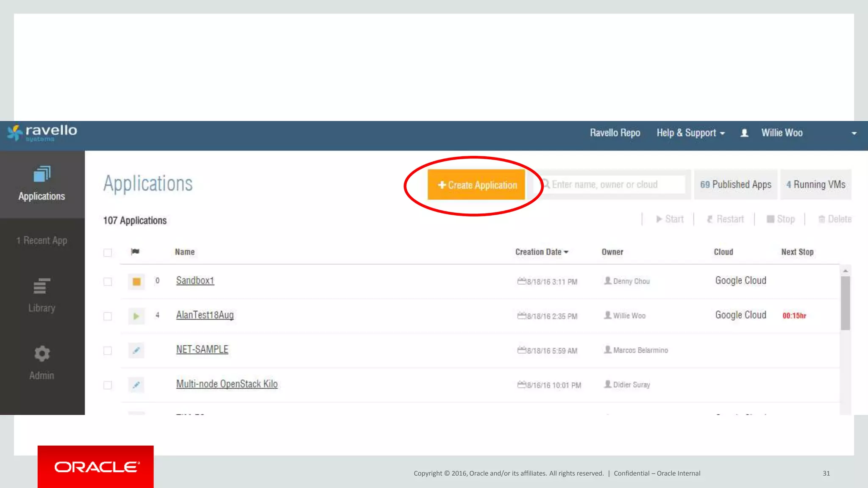The width and height of the screenshot is (868, 488).
Task: Sort by Creation Date column arrow
Action: click(566, 252)
